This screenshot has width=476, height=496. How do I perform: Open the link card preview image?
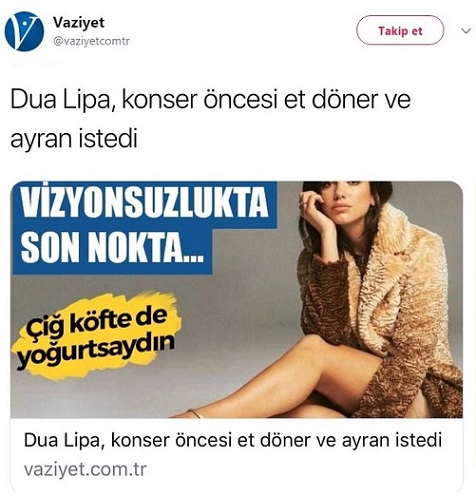pyautogui.click(x=237, y=299)
